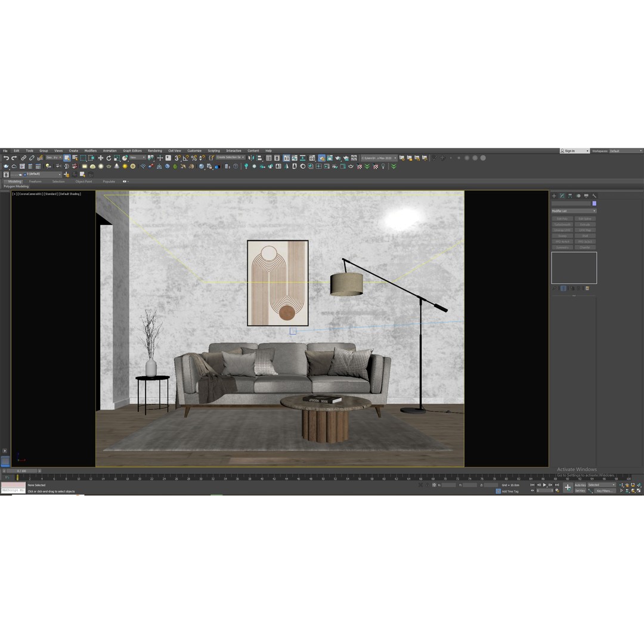Click the Render Production teapot icon
The height and width of the screenshot is (644, 644).
pos(338,157)
